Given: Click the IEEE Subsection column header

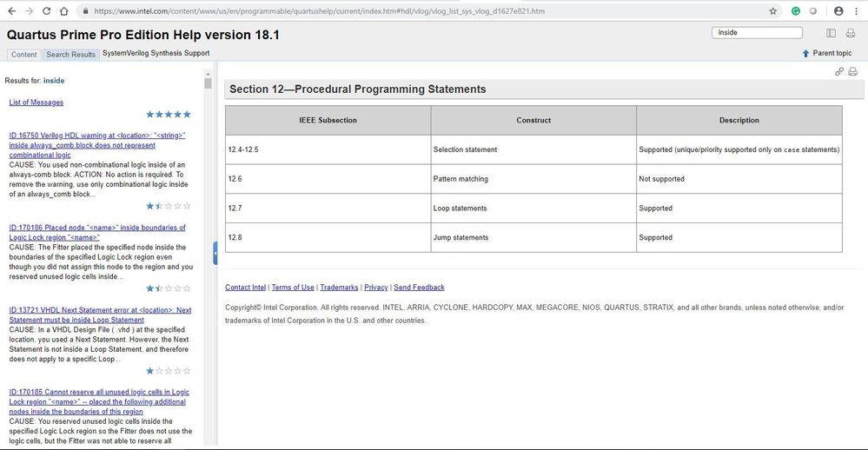Looking at the screenshot, I should click(328, 120).
